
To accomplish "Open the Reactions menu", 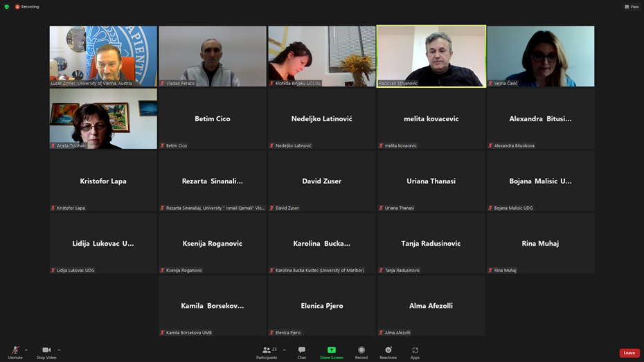I will [x=388, y=352].
